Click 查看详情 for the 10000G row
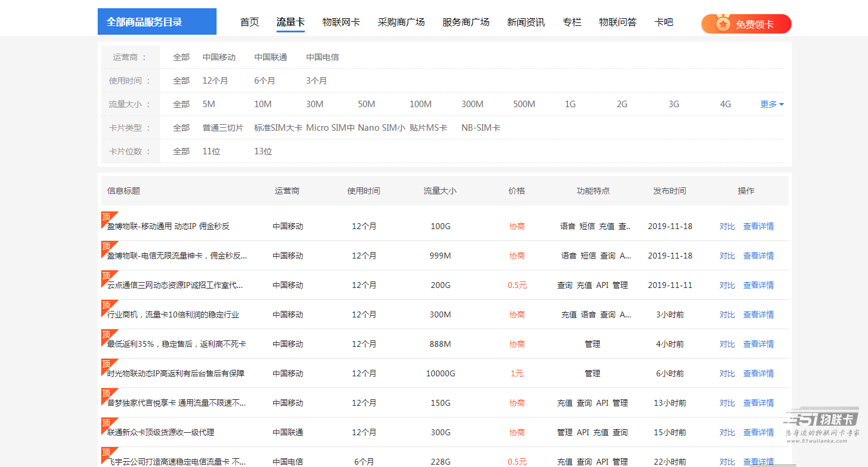This screenshot has height=467, width=868. click(759, 373)
